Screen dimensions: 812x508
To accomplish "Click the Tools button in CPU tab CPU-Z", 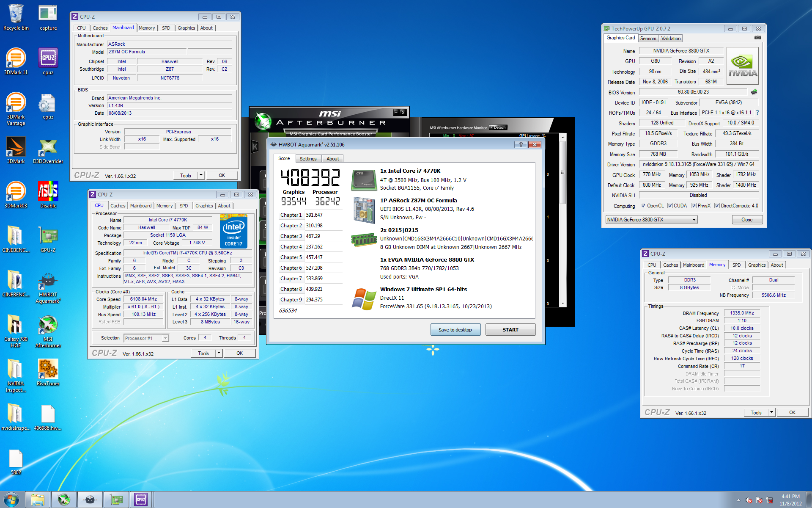I will [203, 353].
